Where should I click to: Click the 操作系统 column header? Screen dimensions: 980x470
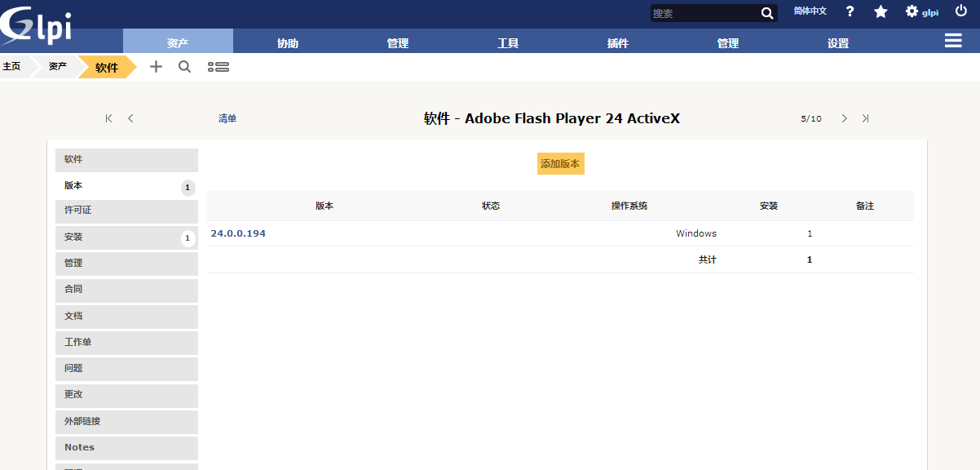pos(629,206)
